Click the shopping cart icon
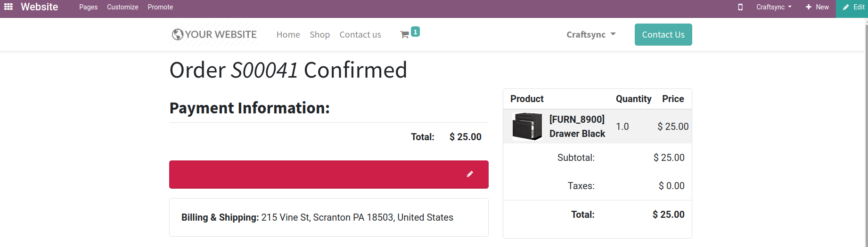Image resolution: width=868 pixels, height=247 pixels. point(404,35)
